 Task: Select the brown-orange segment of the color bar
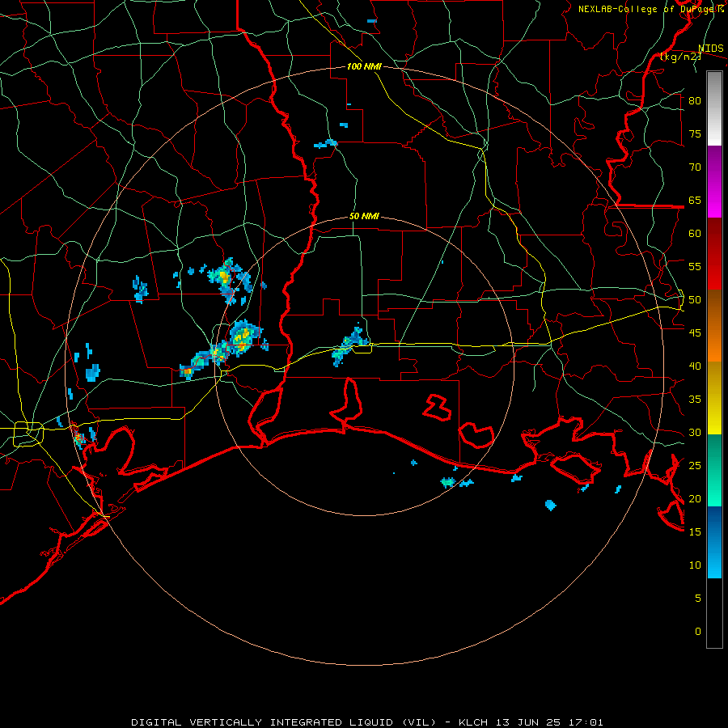714,326
